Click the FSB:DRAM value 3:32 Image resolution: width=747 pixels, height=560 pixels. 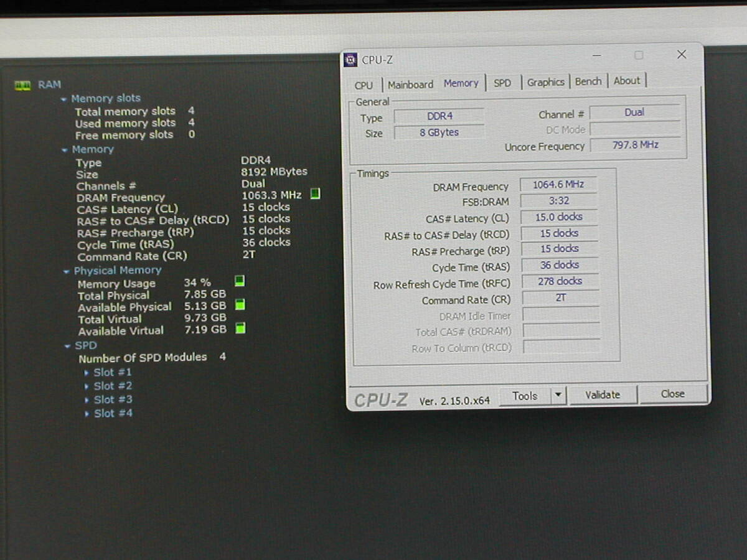[x=558, y=200]
